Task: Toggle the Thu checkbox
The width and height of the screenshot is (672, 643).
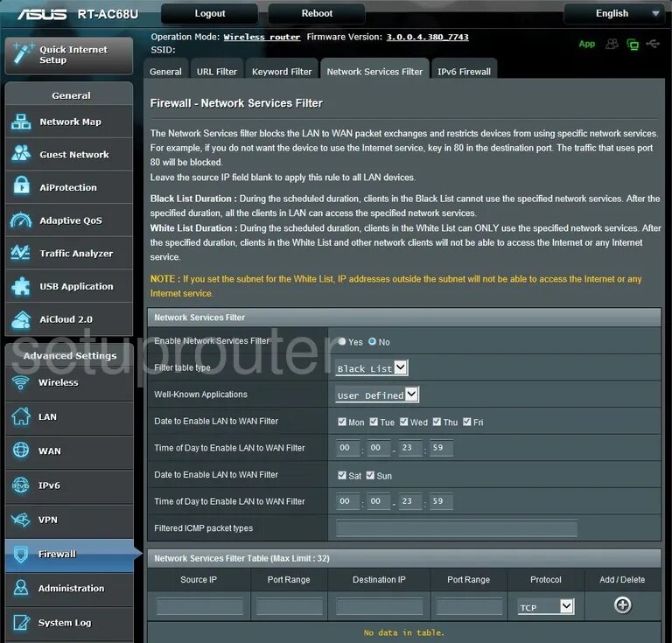Action: click(x=437, y=422)
